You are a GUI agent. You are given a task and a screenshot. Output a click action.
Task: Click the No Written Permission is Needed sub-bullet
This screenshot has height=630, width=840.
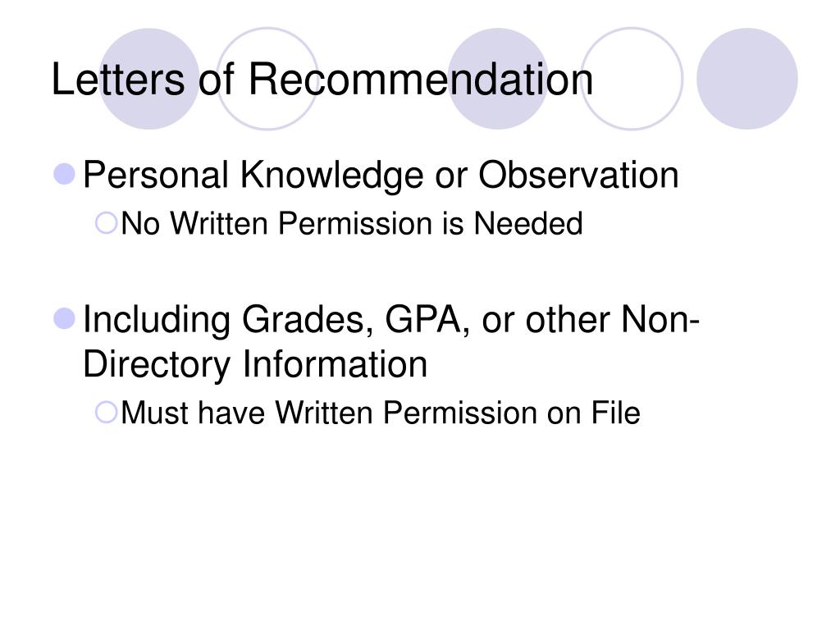pos(352,223)
